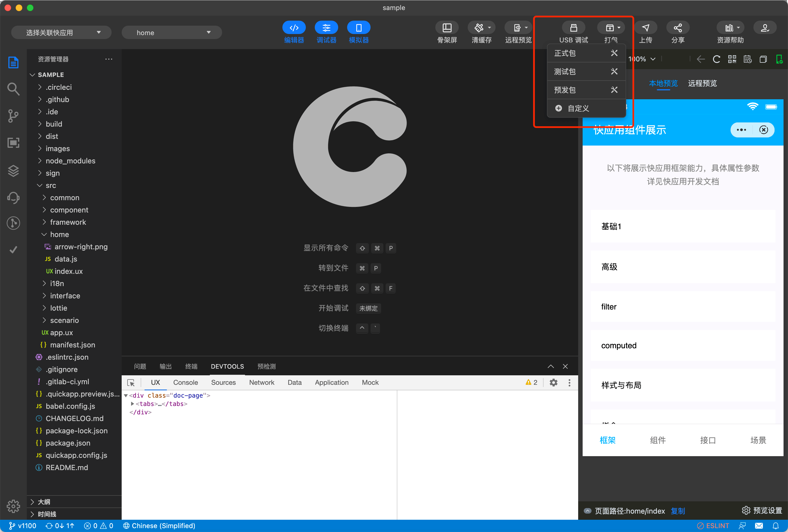Click the inspect element picker icon

(131, 383)
